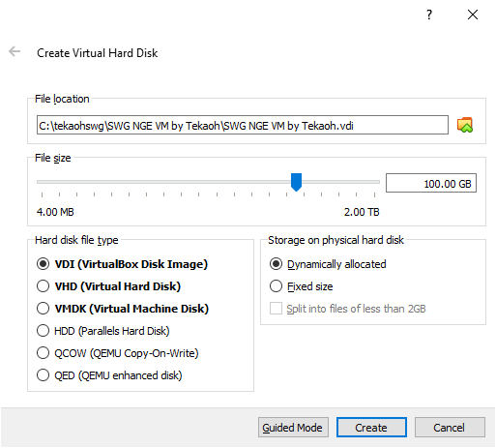
Task: Select Fixed size storage option
Action: pyautogui.click(x=301, y=286)
